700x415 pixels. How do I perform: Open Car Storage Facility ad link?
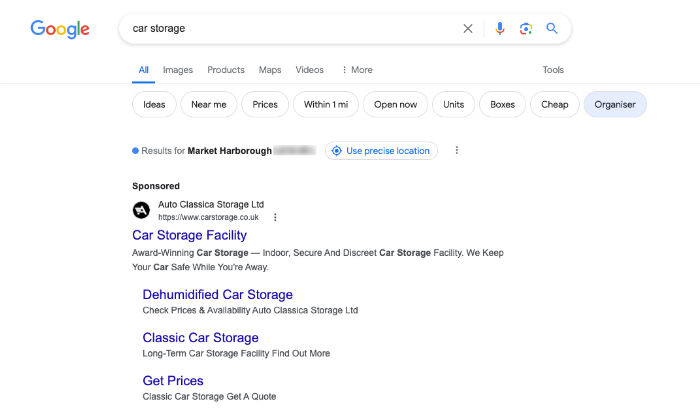[x=189, y=235]
